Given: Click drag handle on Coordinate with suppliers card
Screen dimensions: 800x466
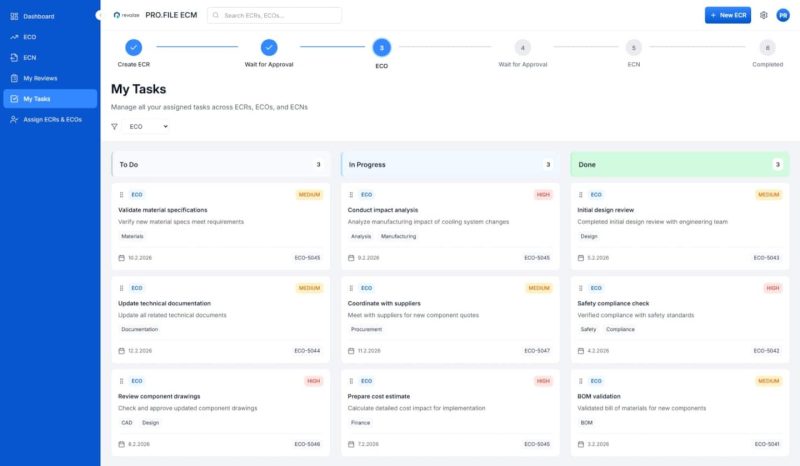Looking at the screenshot, I should click(x=351, y=288).
